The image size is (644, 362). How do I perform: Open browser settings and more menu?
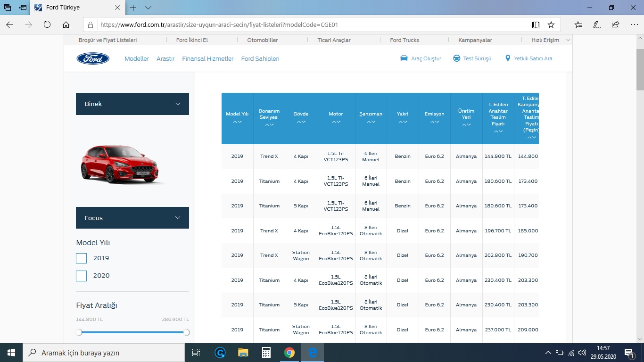pos(633,25)
